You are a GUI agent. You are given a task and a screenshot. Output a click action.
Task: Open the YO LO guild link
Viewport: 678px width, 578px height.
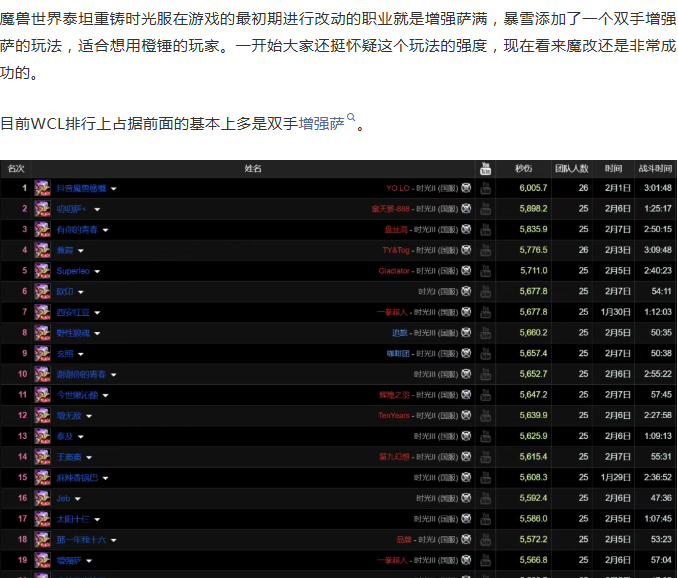[398, 188]
